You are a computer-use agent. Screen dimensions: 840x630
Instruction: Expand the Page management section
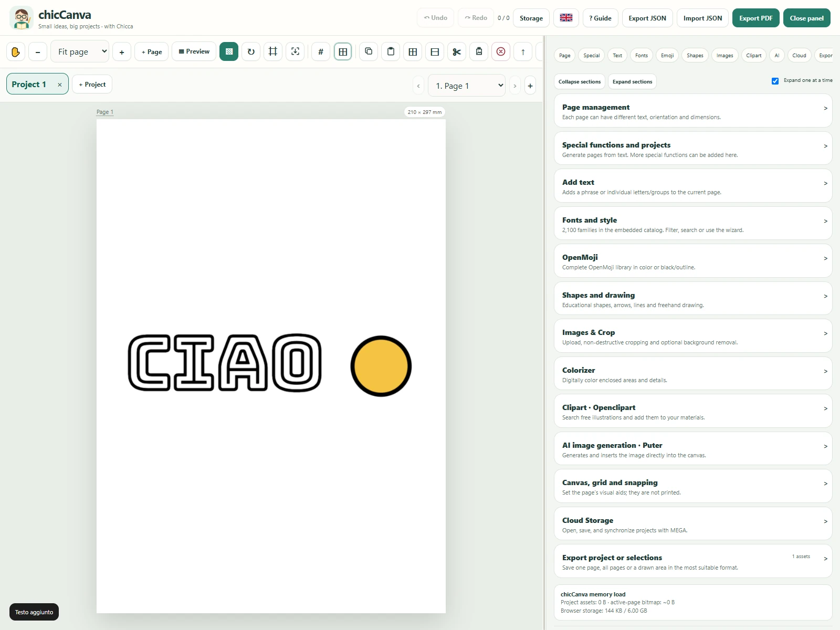pyautogui.click(x=693, y=111)
